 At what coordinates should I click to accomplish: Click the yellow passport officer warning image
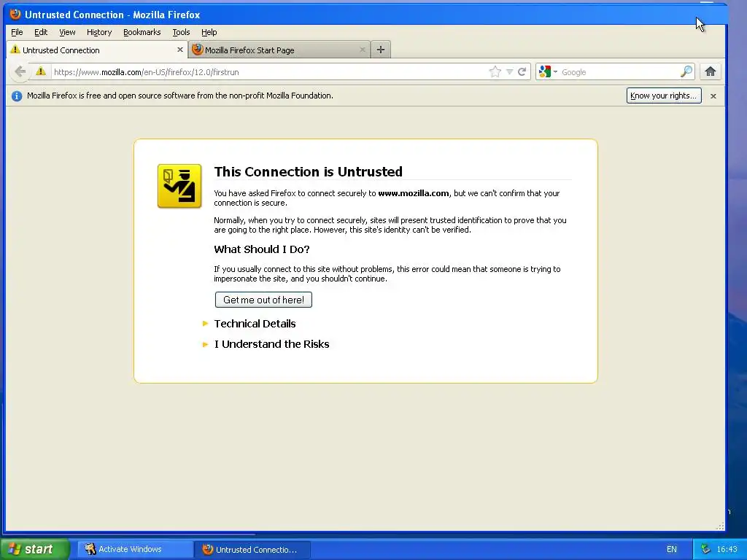179,186
